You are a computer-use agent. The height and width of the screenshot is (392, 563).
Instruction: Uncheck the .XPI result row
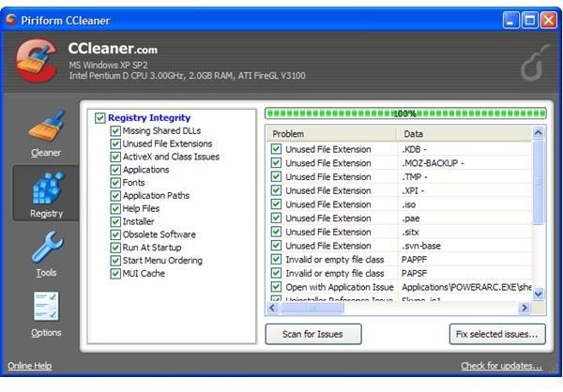click(276, 190)
